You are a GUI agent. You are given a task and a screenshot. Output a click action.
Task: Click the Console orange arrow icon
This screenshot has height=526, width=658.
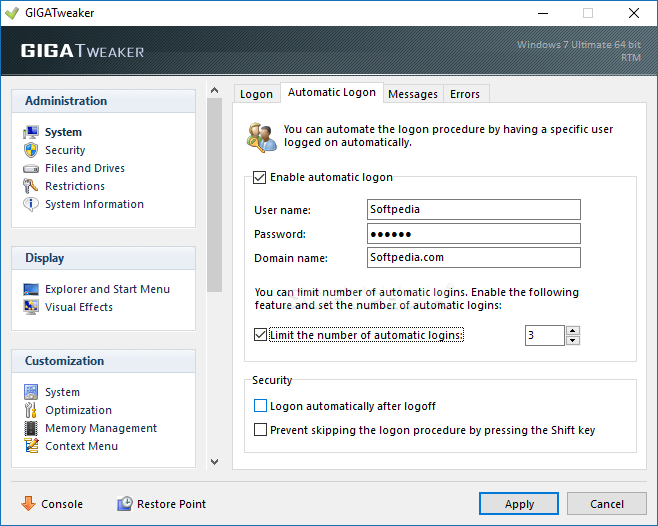(29, 503)
